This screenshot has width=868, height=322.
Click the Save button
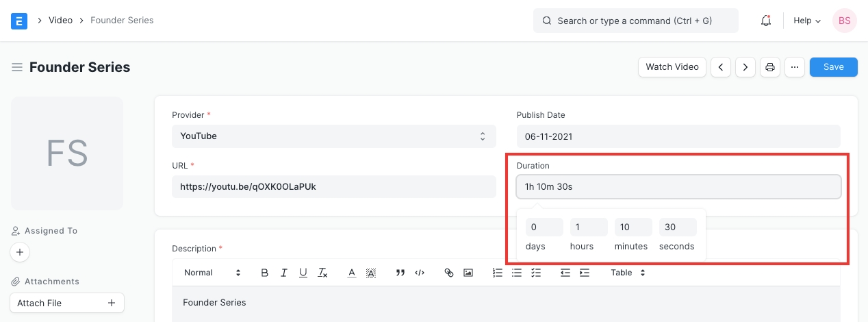833,67
